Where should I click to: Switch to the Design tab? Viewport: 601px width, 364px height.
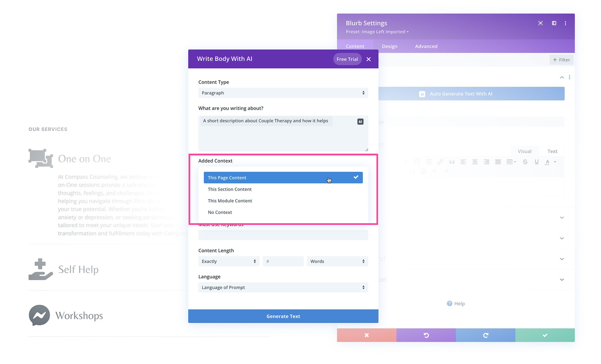pos(389,46)
